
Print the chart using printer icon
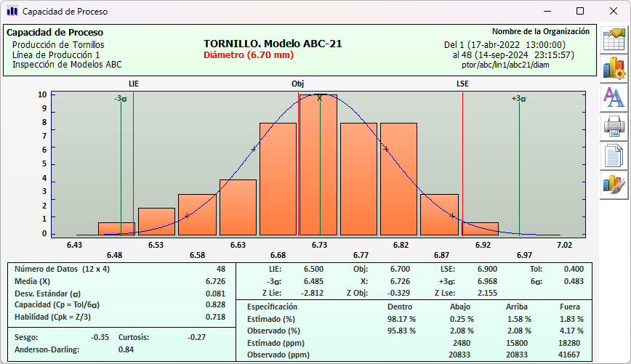pyautogui.click(x=614, y=126)
